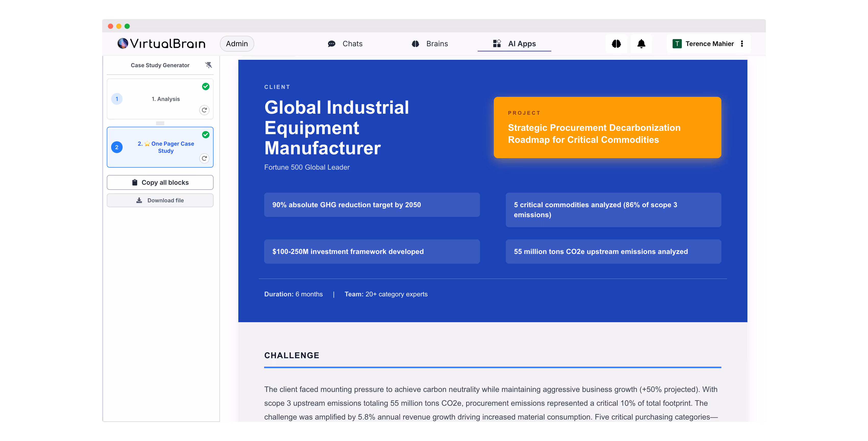Viewport: 868px width, 441px height.
Task: Click the Analysis step green checkmark
Action: click(x=206, y=87)
